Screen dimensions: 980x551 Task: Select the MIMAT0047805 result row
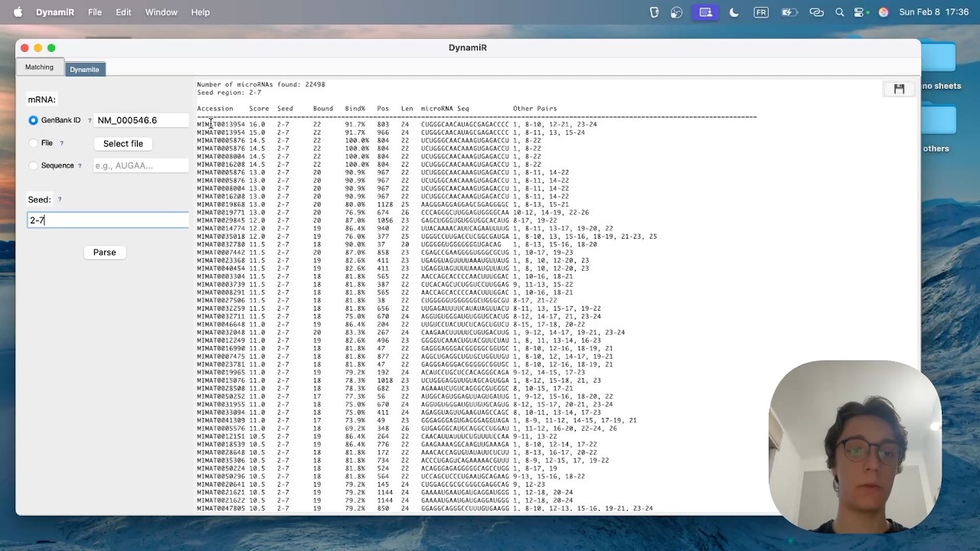click(425, 508)
